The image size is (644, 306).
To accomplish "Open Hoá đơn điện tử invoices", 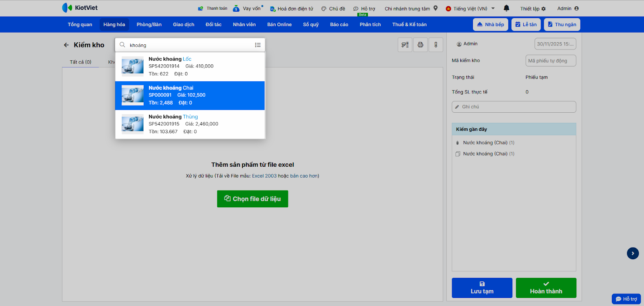I will coord(291,8).
